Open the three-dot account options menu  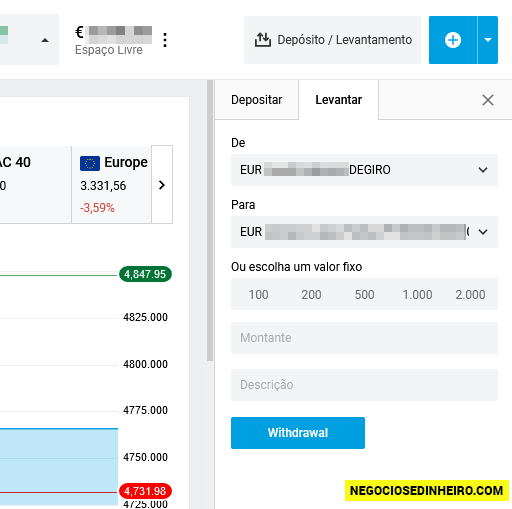click(x=165, y=40)
